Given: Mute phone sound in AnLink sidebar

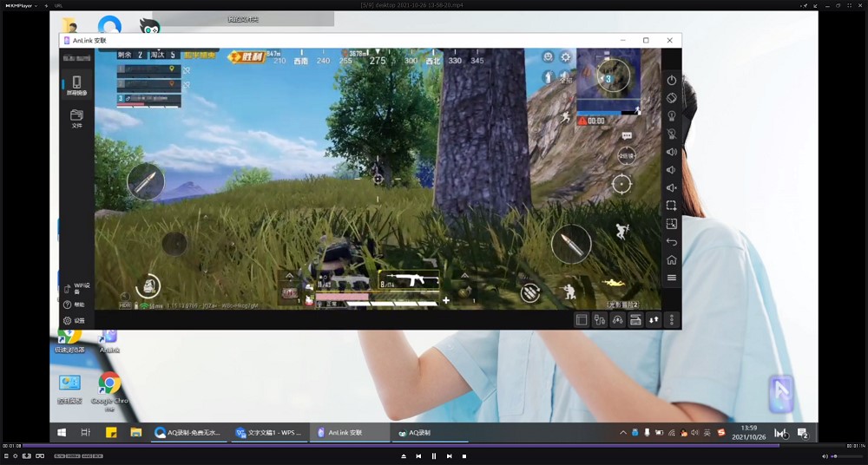Looking at the screenshot, I should [672, 187].
